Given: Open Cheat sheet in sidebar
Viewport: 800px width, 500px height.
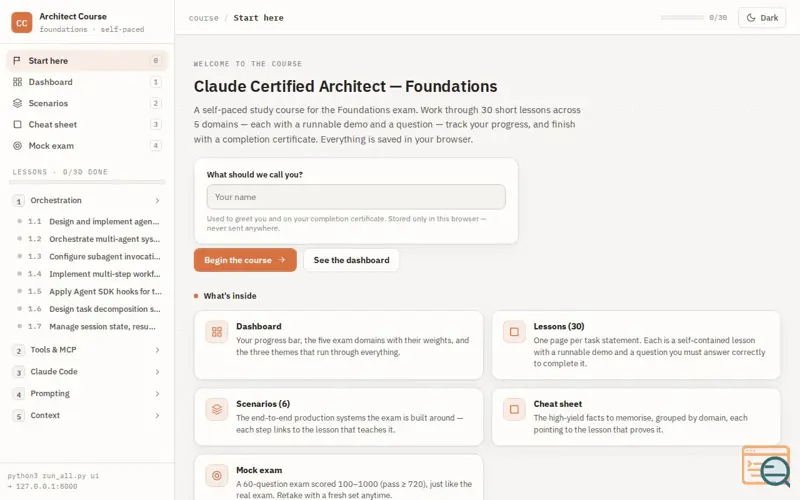Looking at the screenshot, I should [87, 124].
